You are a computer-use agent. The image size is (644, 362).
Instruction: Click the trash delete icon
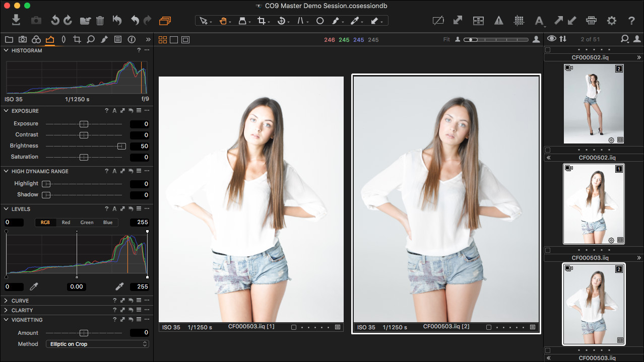(x=100, y=21)
